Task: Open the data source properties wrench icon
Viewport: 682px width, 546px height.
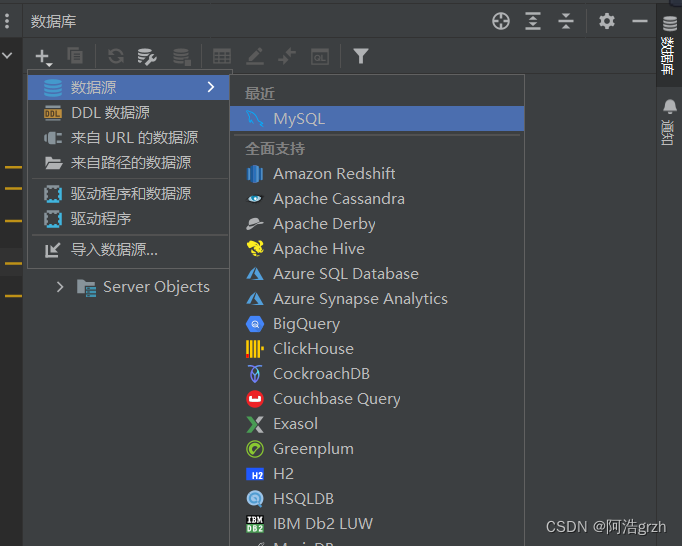Action: tap(147, 57)
